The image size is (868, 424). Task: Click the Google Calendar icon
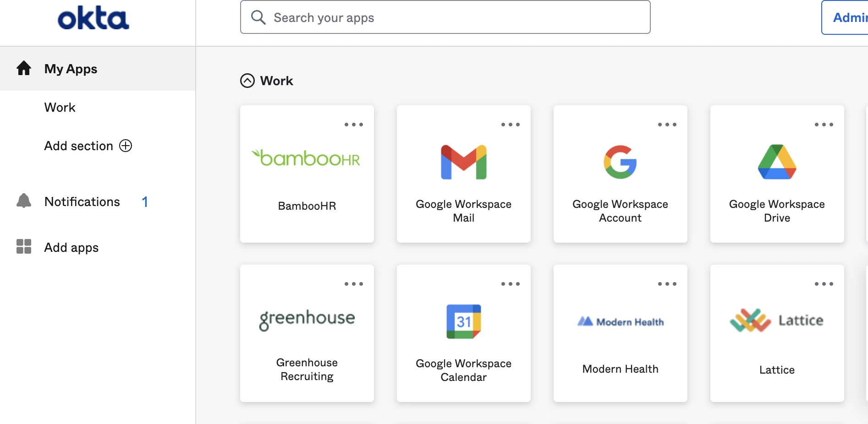tap(464, 321)
